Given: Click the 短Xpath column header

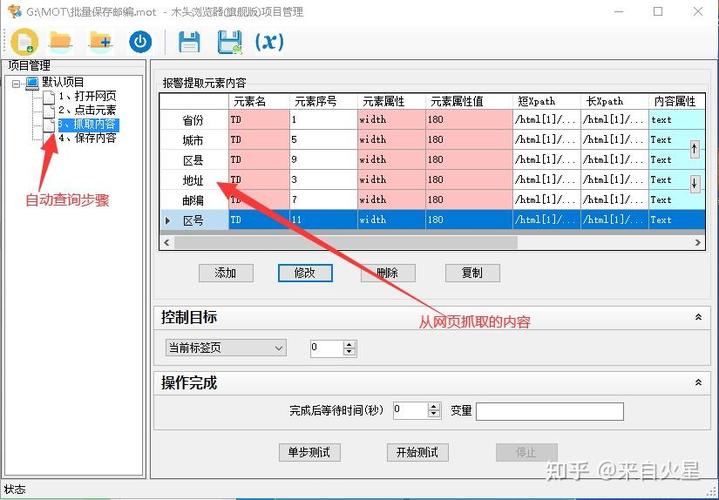Looking at the screenshot, I should pyautogui.click(x=547, y=101).
